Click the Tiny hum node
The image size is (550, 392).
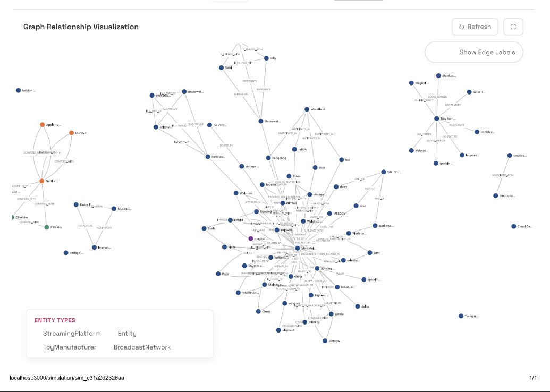(437, 118)
